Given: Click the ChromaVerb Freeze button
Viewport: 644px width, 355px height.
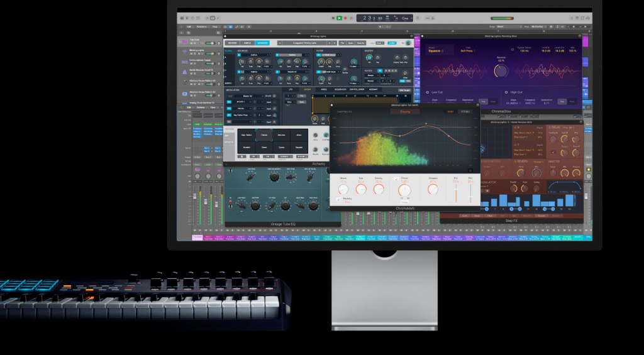Looking at the screenshot, I should 404,202.
